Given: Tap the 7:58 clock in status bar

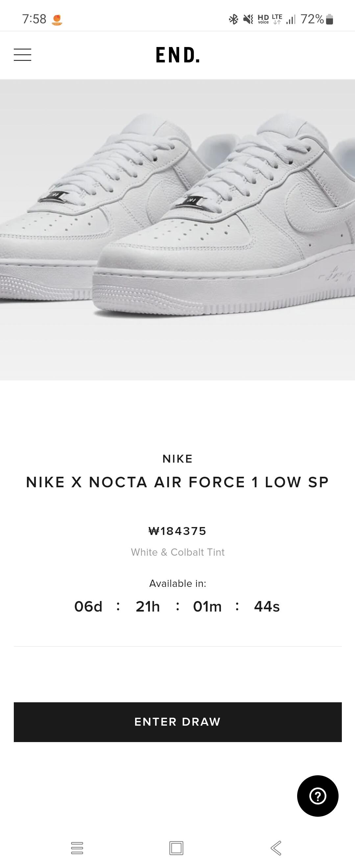Looking at the screenshot, I should click(34, 19).
